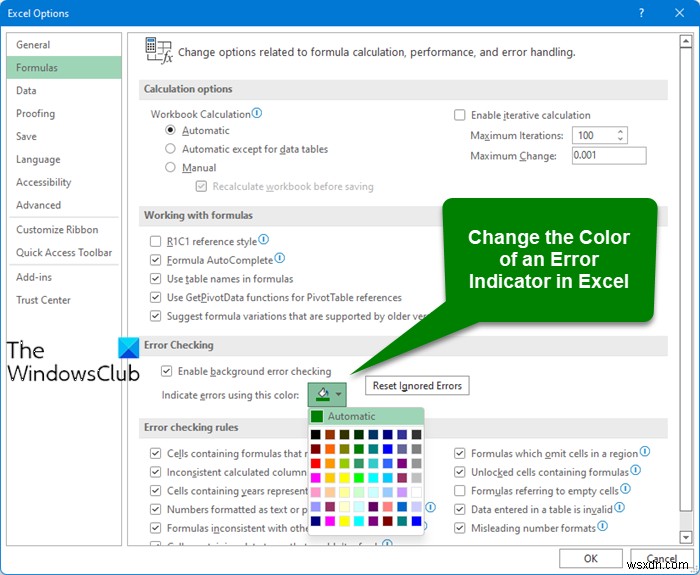Open the Proofing category
Image resolution: width=700 pixels, height=575 pixels.
(x=64, y=113)
